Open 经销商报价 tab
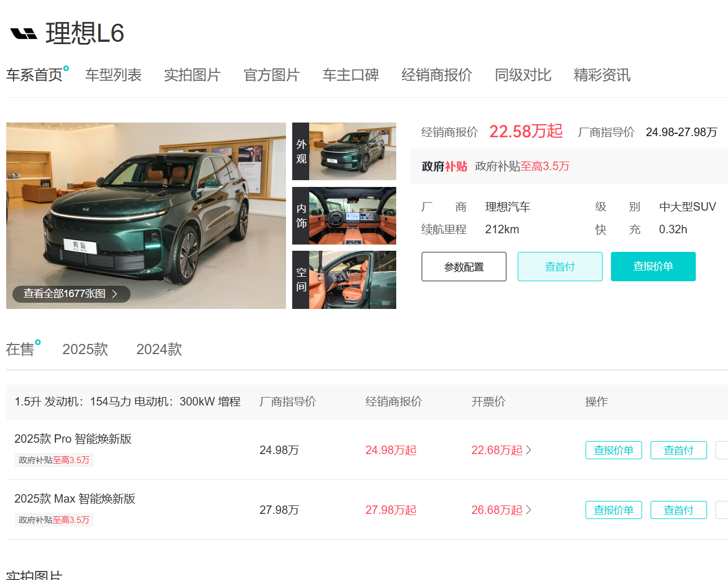 click(437, 75)
